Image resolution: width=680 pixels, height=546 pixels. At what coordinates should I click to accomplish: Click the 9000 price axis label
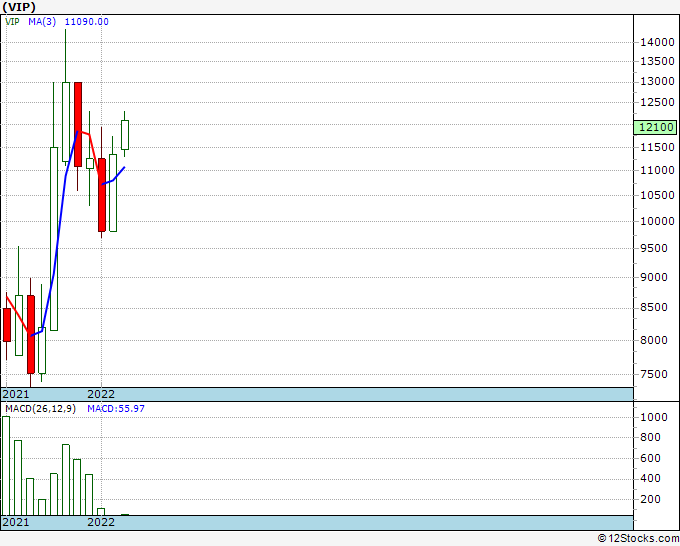(x=654, y=278)
